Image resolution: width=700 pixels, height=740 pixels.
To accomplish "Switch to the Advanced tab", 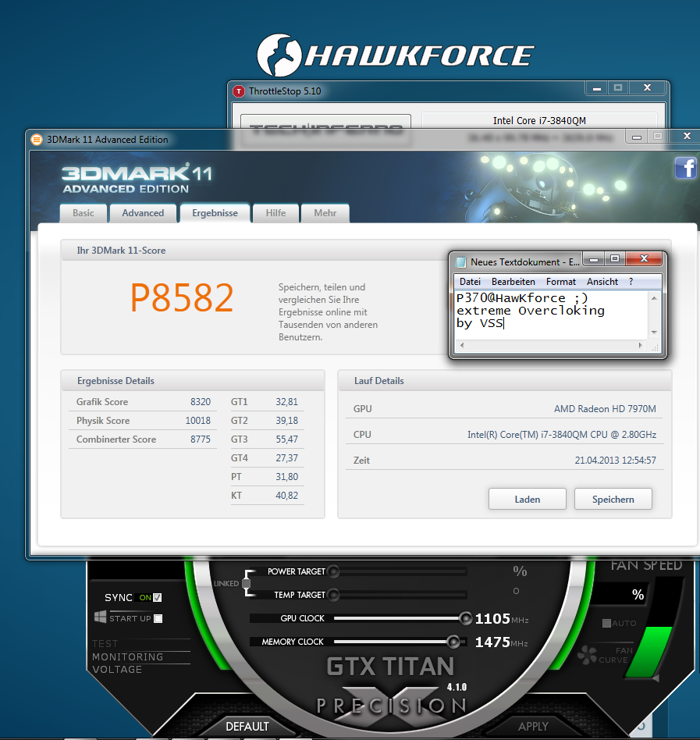I will click(x=143, y=213).
